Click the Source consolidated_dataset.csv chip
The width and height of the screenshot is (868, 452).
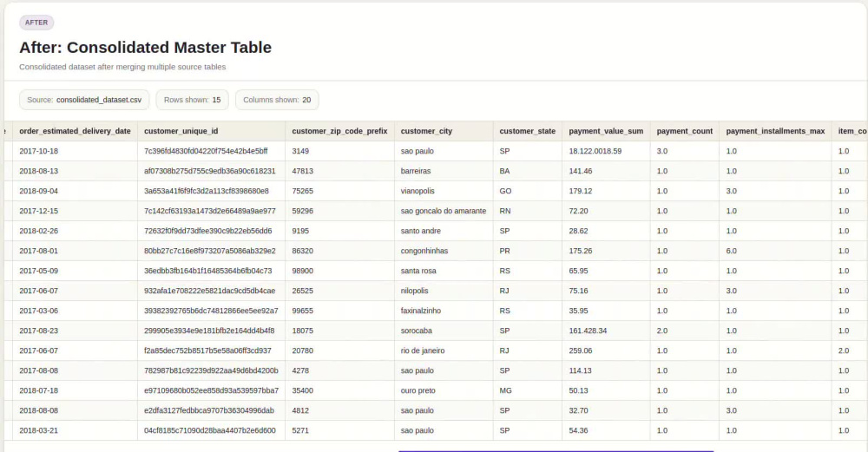(84, 100)
